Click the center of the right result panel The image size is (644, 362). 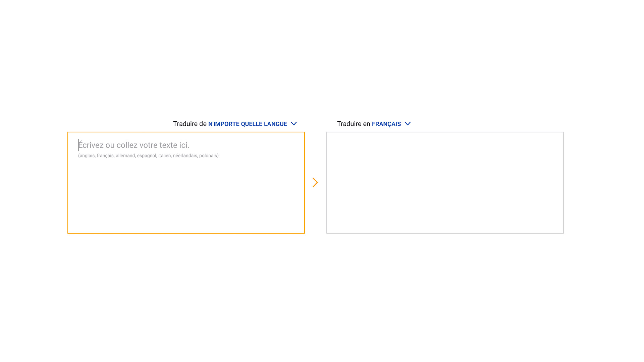click(x=445, y=183)
